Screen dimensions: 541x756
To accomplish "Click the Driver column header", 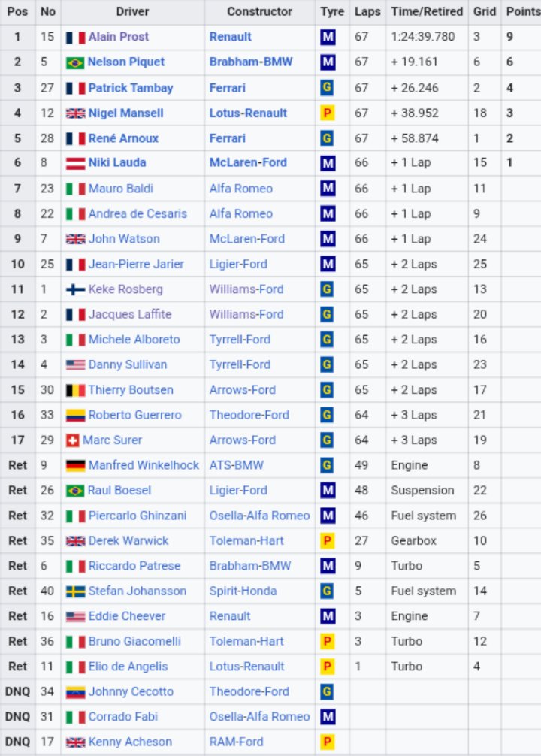I will pyautogui.click(x=132, y=11).
